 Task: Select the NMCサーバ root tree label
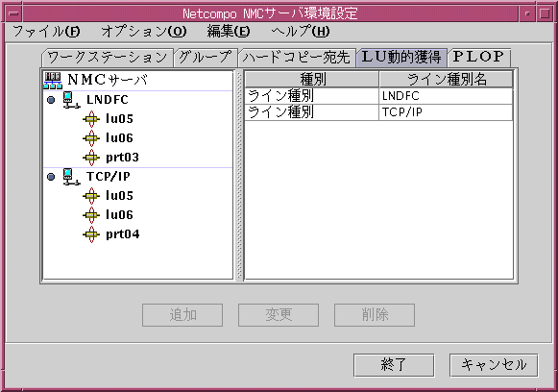pyautogui.click(x=108, y=80)
